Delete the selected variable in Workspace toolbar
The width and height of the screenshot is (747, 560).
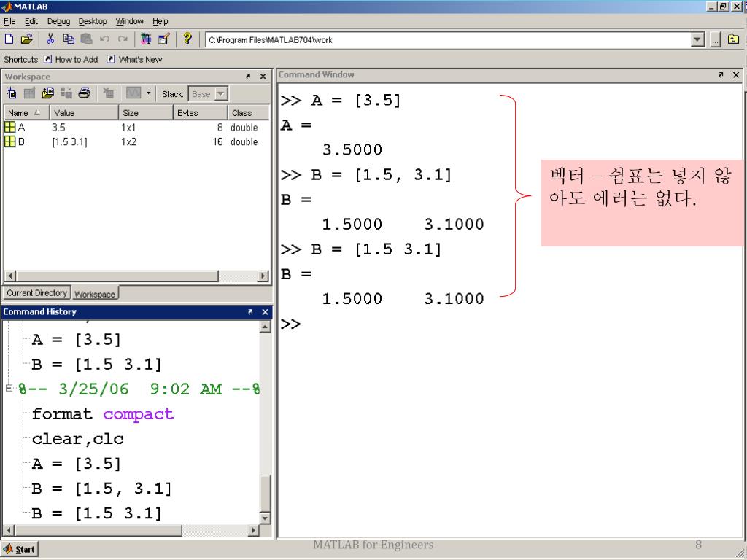pos(109,93)
